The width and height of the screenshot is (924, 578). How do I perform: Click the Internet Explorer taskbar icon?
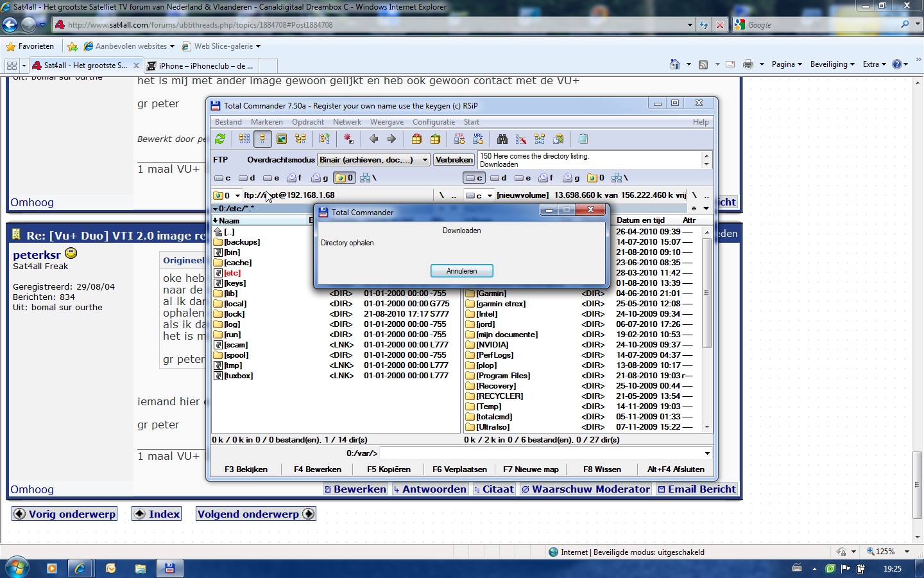pyautogui.click(x=80, y=568)
